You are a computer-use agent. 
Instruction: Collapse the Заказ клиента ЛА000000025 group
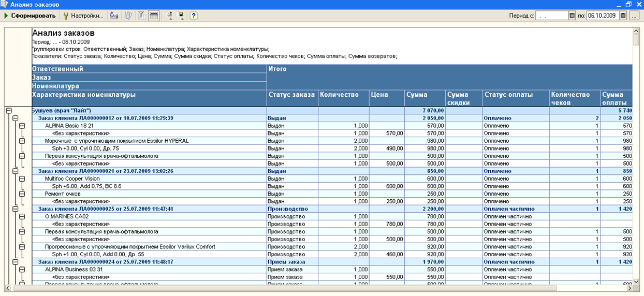(x=15, y=209)
